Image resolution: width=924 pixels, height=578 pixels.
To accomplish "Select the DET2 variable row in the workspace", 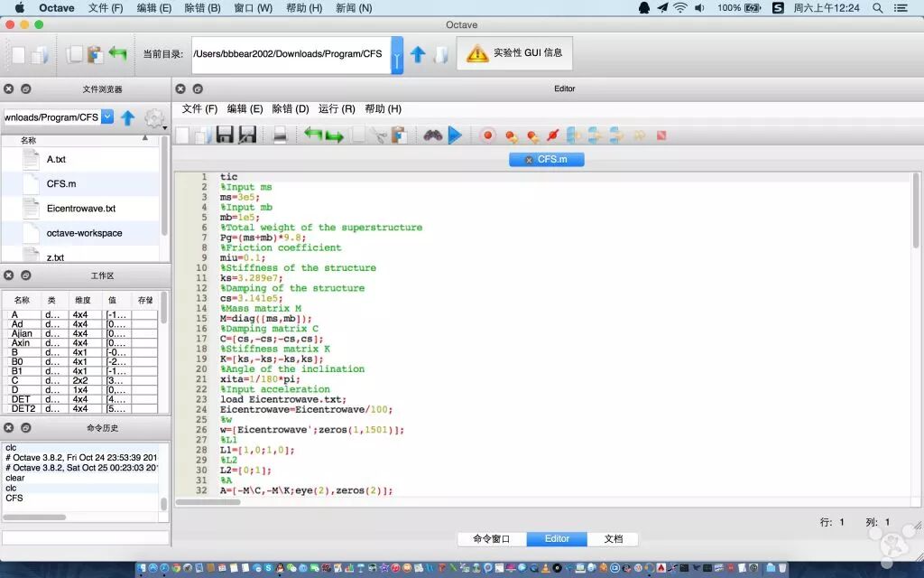I will (x=80, y=408).
